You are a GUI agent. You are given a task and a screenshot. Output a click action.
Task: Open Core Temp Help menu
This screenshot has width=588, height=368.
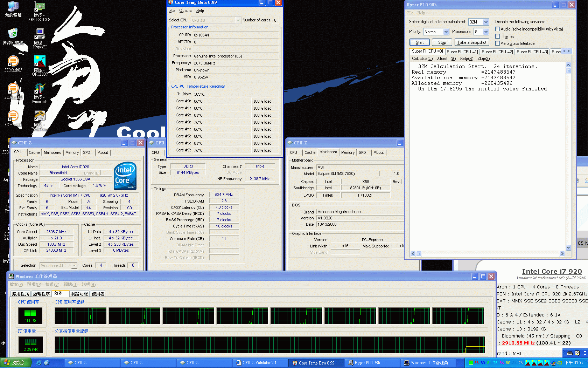pos(200,11)
